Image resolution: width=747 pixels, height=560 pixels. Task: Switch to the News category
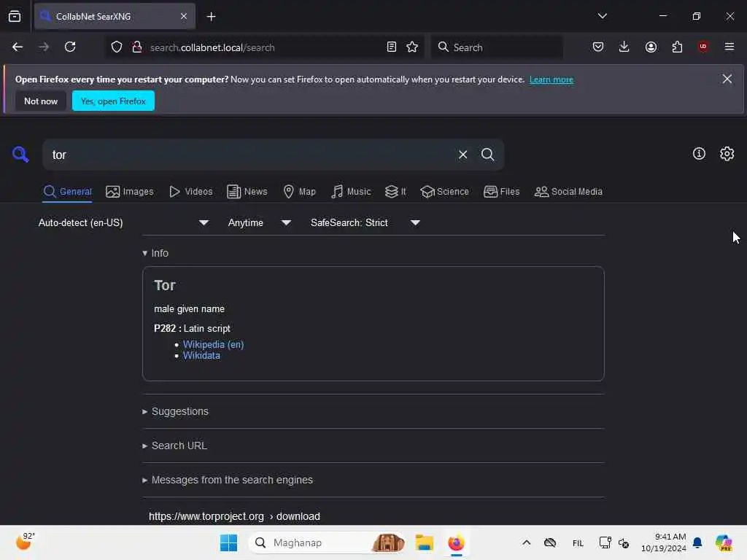pos(247,192)
